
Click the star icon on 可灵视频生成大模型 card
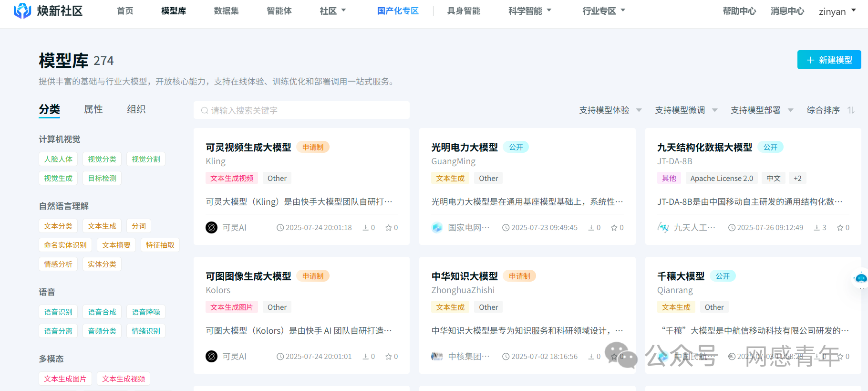coord(388,228)
